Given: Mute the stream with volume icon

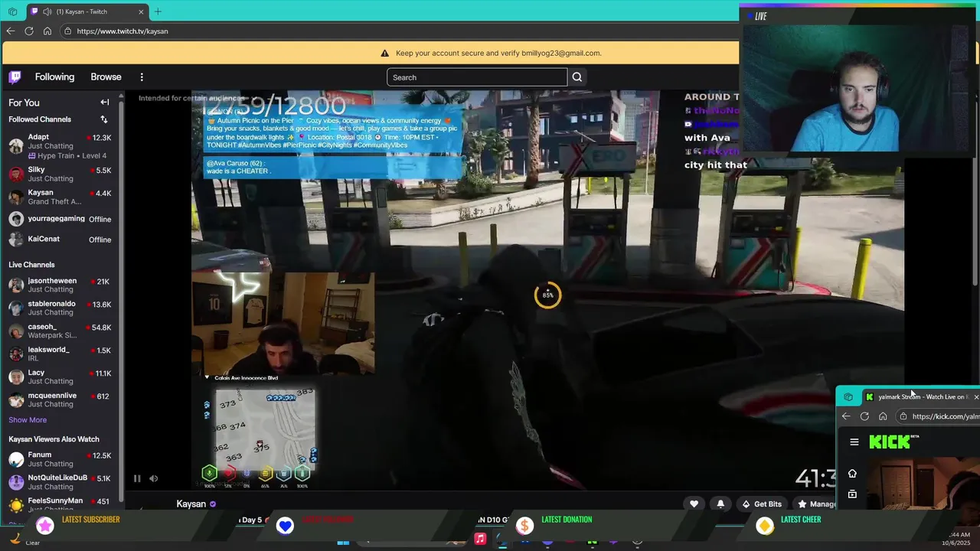Looking at the screenshot, I should (x=154, y=478).
